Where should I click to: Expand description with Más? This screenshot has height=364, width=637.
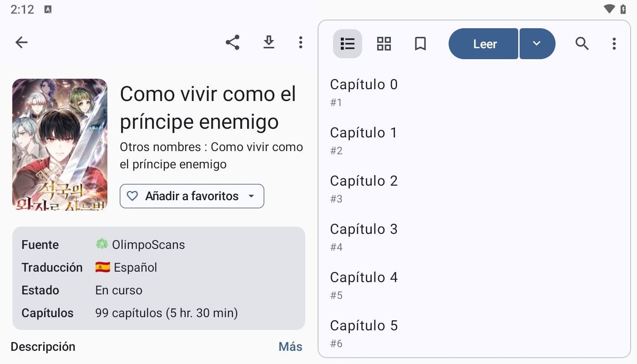coord(290,347)
